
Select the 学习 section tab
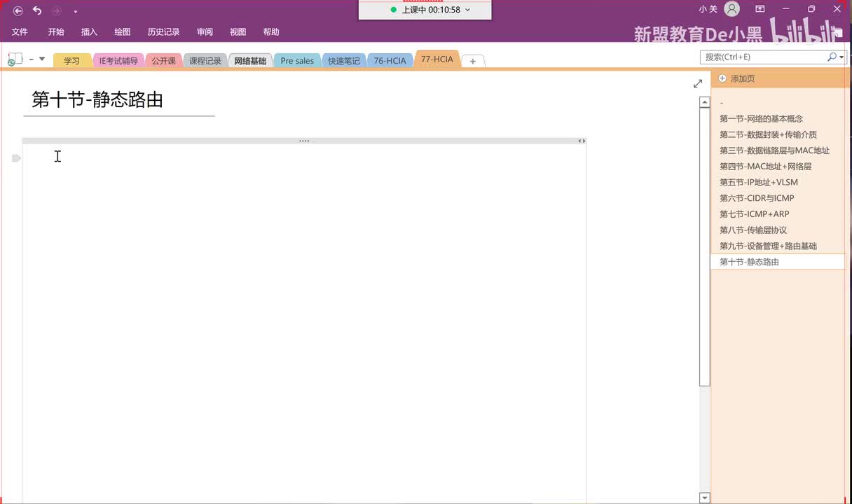(x=71, y=61)
